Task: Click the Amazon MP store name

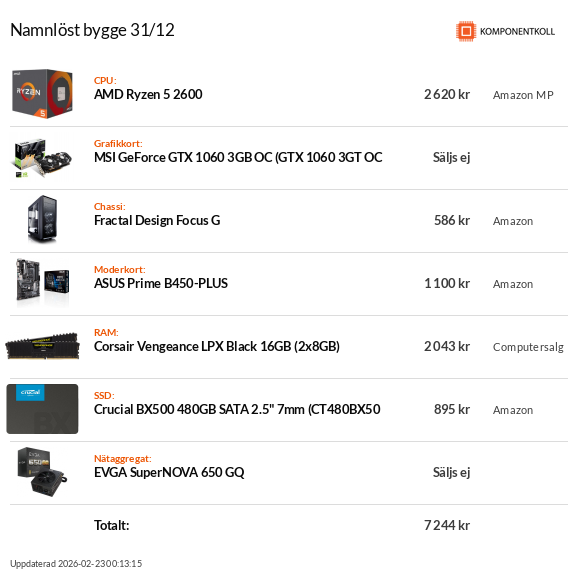Action: (x=523, y=95)
